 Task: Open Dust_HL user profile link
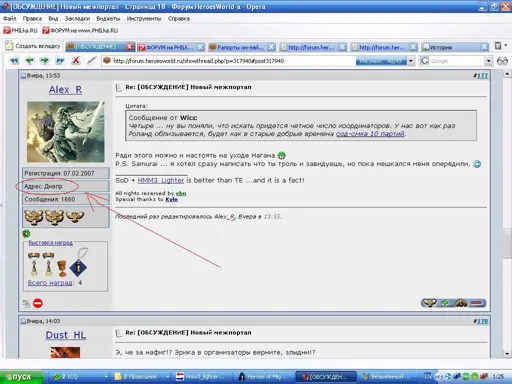click(x=66, y=335)
